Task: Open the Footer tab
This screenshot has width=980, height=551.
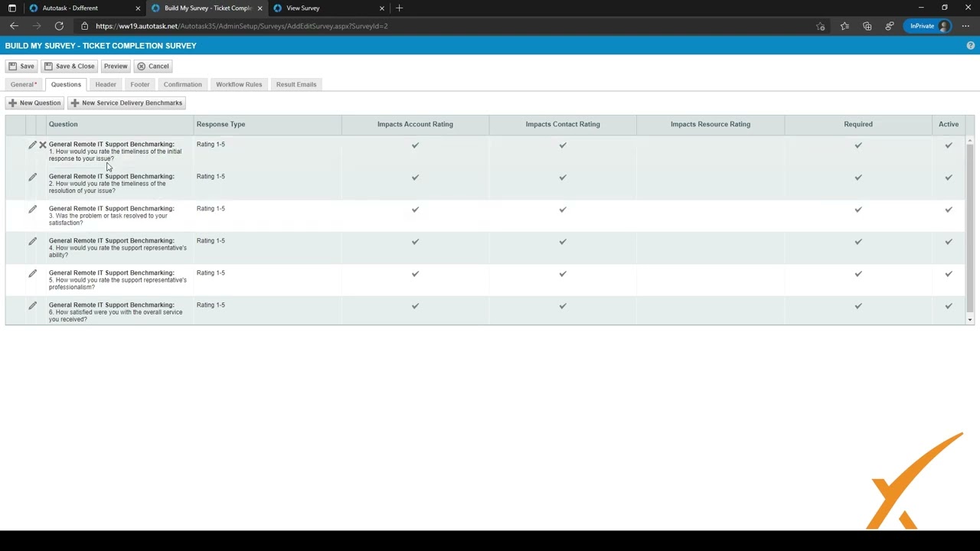Action: click(139, 84)
